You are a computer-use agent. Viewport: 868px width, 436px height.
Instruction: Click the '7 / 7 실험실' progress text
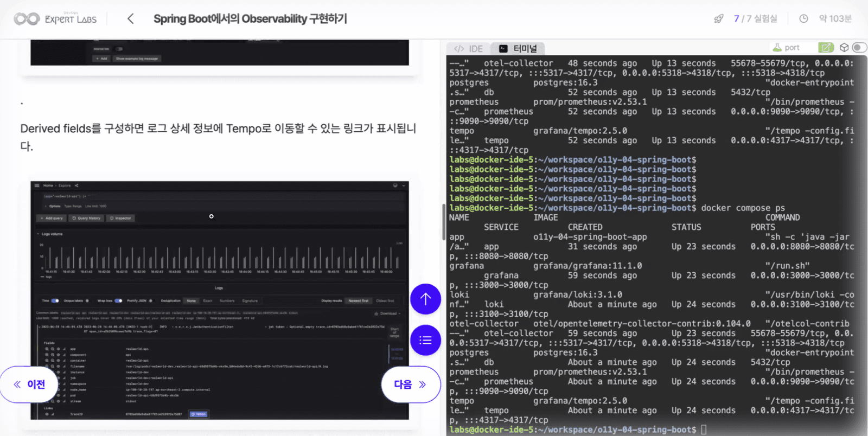pyautogui.click(x=755, y=19)
